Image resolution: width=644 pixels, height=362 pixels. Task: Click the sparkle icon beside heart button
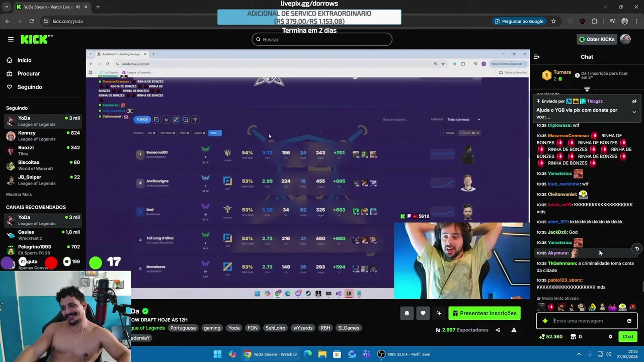[x=439, y=313]
